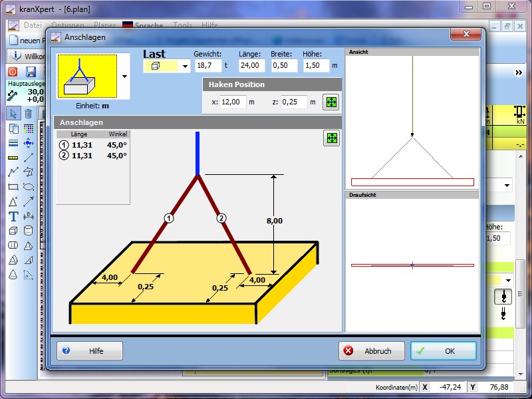Select the Text tool (T icon)
The width and height of the screenshot is (532, 399).
click(13, 216)
